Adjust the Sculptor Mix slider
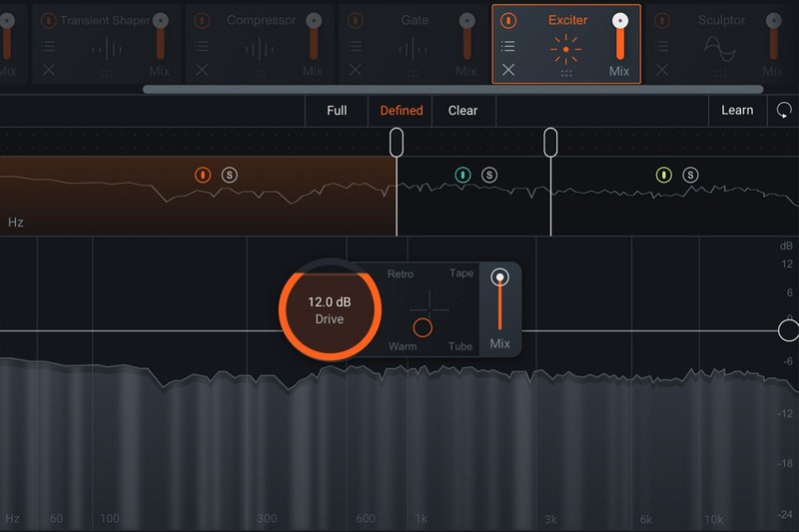 (774, 37)
